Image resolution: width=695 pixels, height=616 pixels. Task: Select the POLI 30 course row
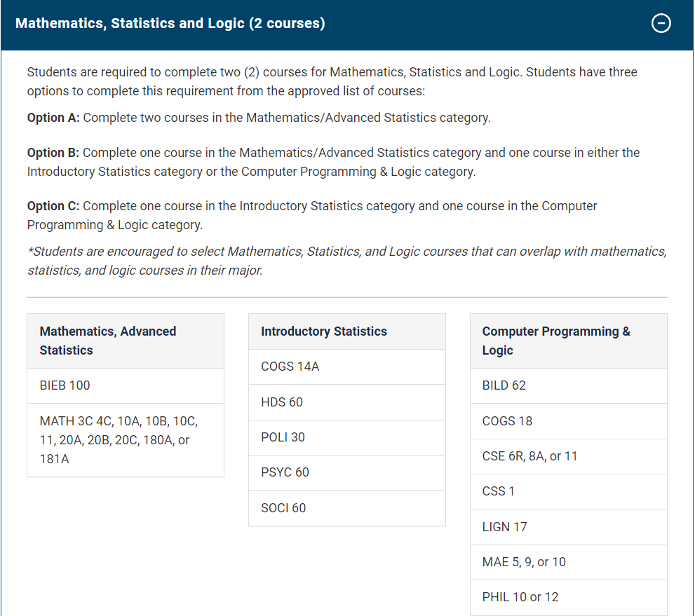[283, 437]
